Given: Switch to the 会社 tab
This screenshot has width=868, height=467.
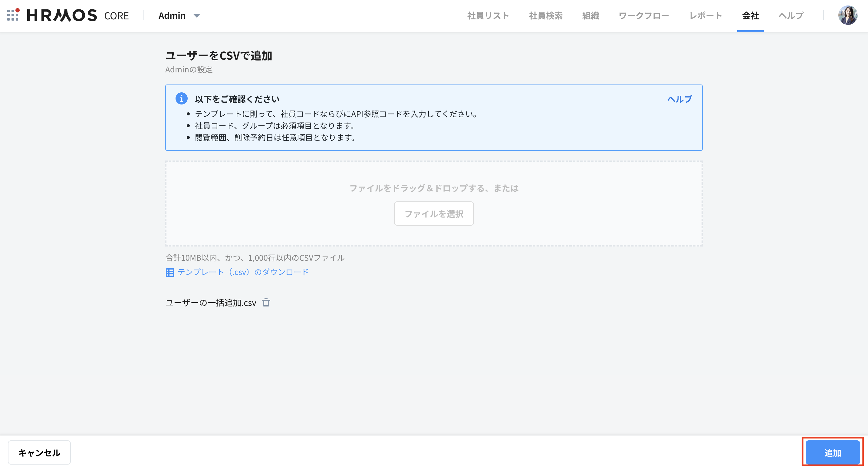Looking at the screenshot, I should point(750,15).
